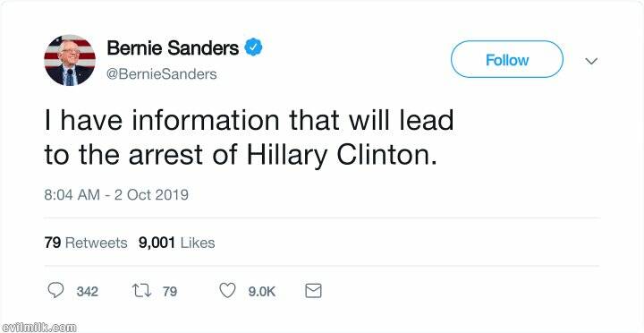Click the tweet line "I have information that will lead"
This screenshot has height=333, width=644.
pos(249,121)
